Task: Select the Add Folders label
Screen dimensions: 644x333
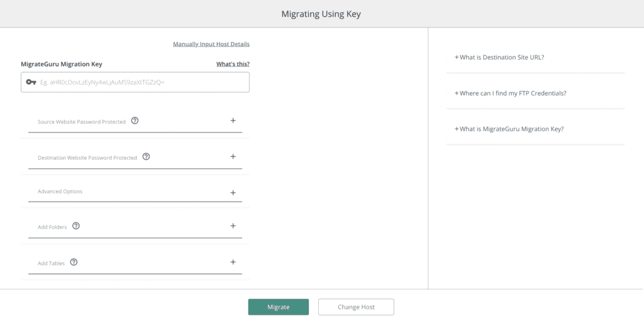Action: coord(52,227)
